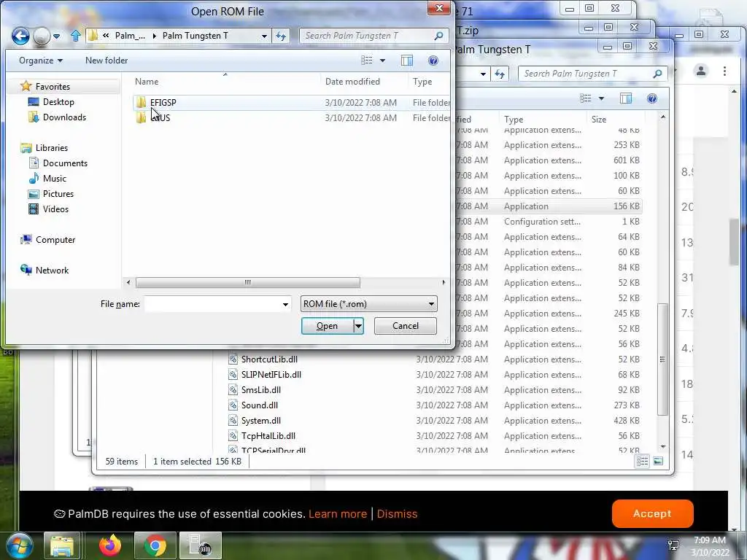
Task: Click the search magnifier in Open ROM File dialog
Action: [x=438, y=36]
